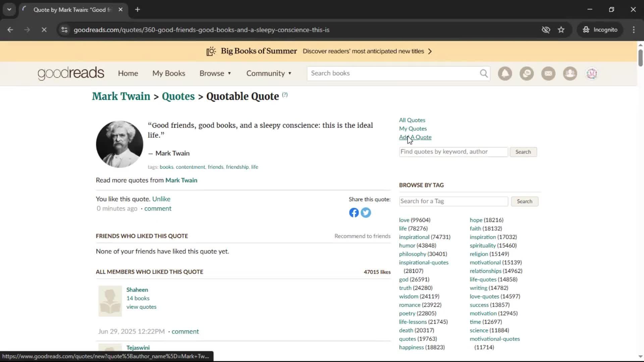Browse the science (11884) tag
The height and width of the screenshot is (362, 644).
tap(479, 330)
